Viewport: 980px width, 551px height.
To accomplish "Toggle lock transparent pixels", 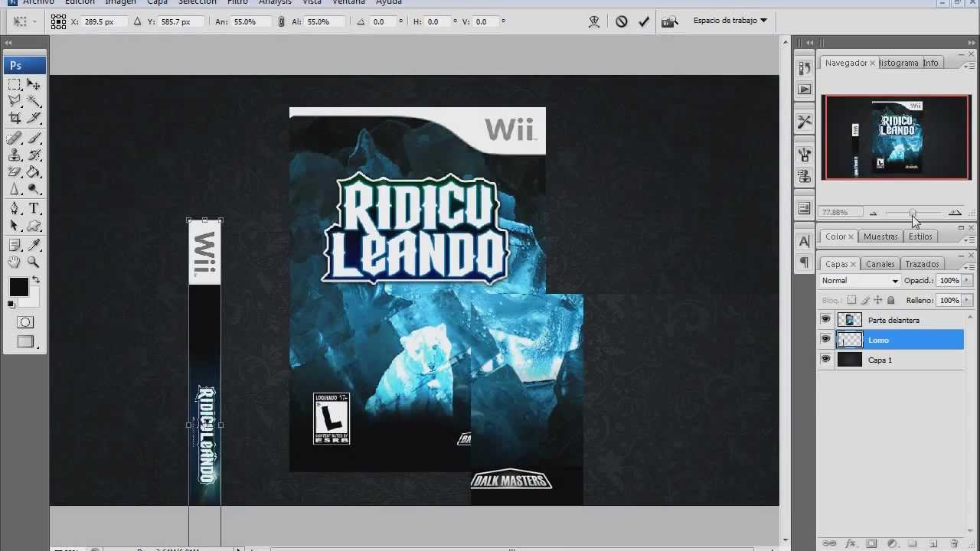I will click(851, 300).
